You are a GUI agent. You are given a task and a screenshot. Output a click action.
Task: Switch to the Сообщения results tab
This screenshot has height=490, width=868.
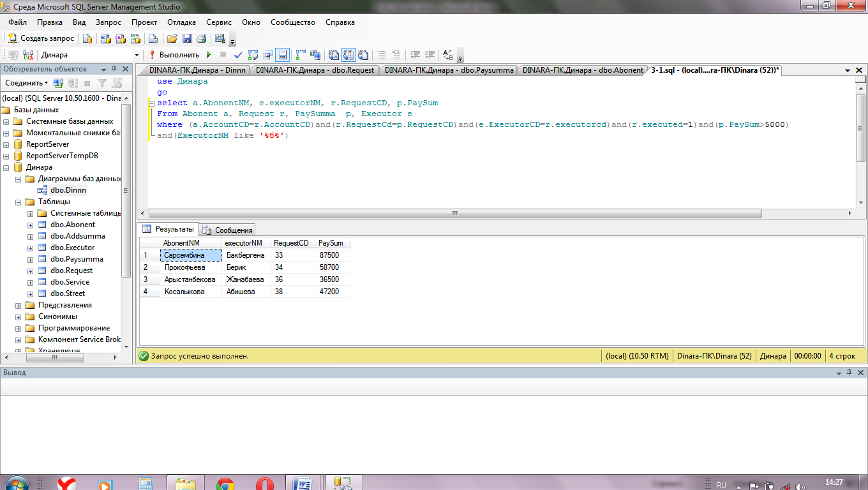[x=228, y=230]
